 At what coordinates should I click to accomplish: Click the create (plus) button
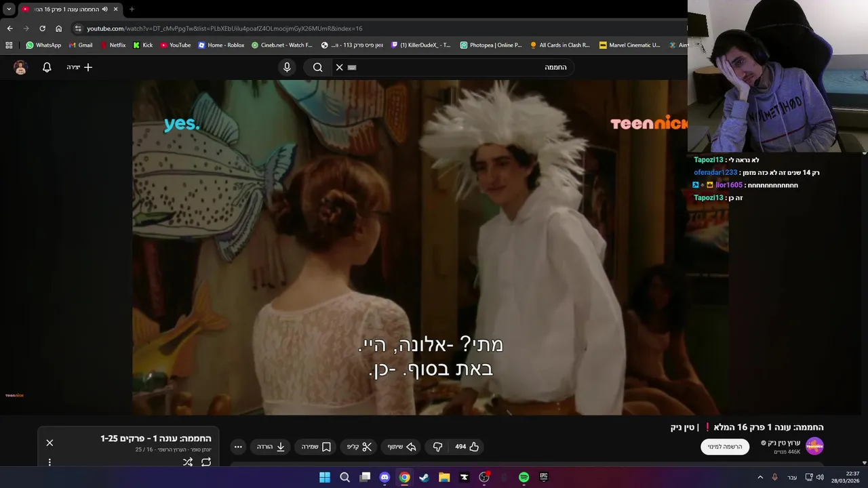coord(79,67)
